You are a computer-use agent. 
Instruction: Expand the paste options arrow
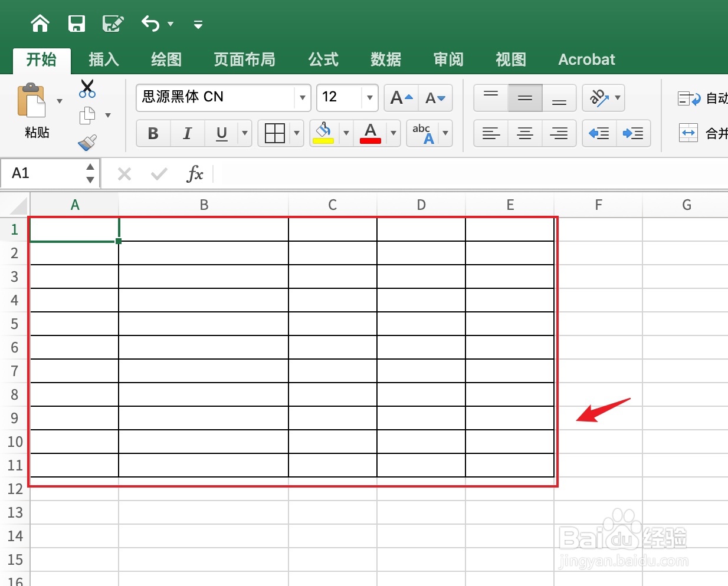pyautogui.click(x=60, y=101)
